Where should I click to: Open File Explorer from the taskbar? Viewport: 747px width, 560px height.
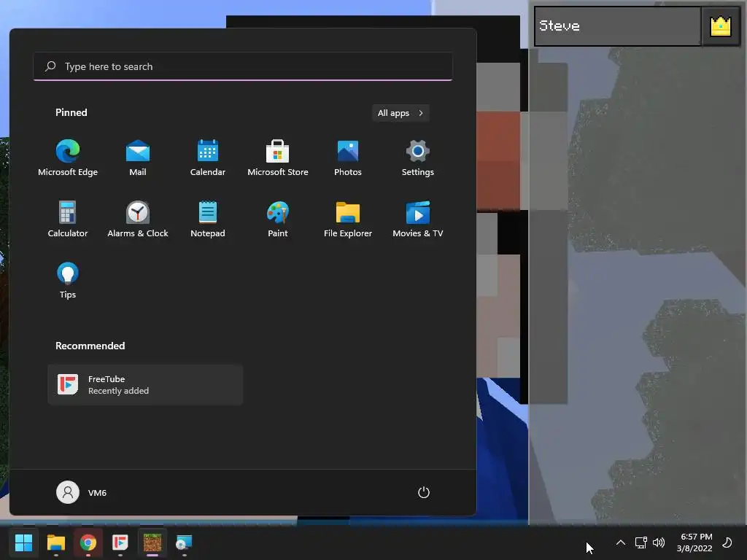[x=55, y=542]
